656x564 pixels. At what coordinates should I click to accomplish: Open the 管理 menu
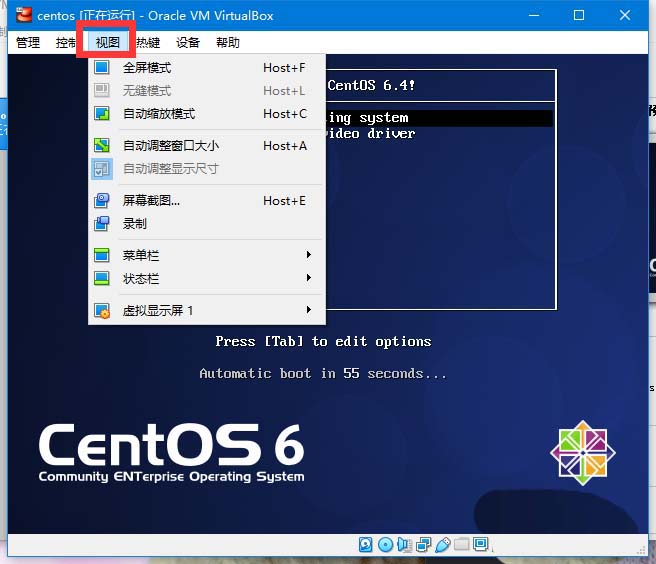point(28,42)
